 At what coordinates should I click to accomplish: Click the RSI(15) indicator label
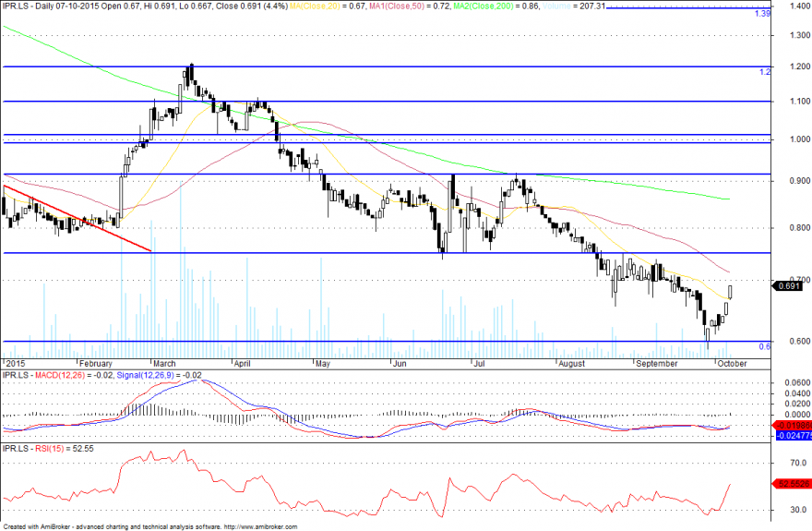49,449
